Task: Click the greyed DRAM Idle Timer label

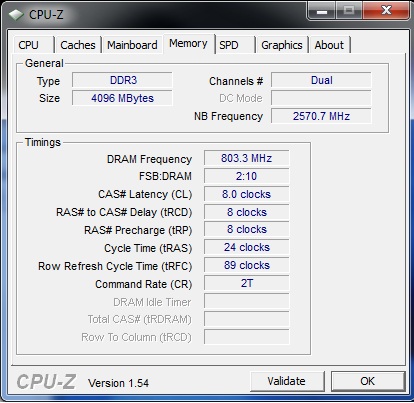Action: [x=152, y=302]
